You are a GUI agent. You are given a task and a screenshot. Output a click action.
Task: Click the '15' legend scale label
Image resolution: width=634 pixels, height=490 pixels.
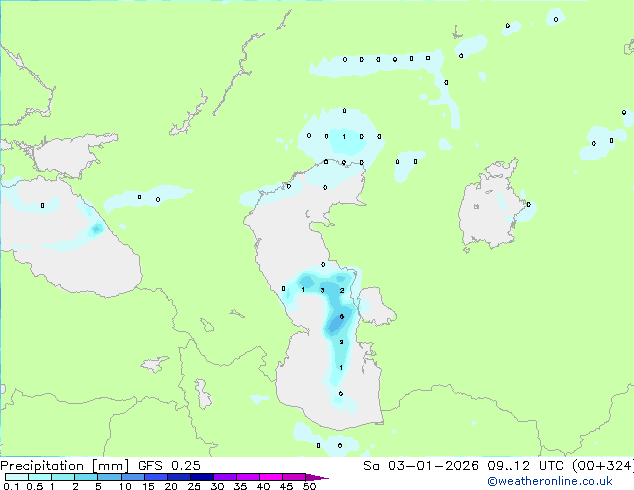(x=148, y=486)
